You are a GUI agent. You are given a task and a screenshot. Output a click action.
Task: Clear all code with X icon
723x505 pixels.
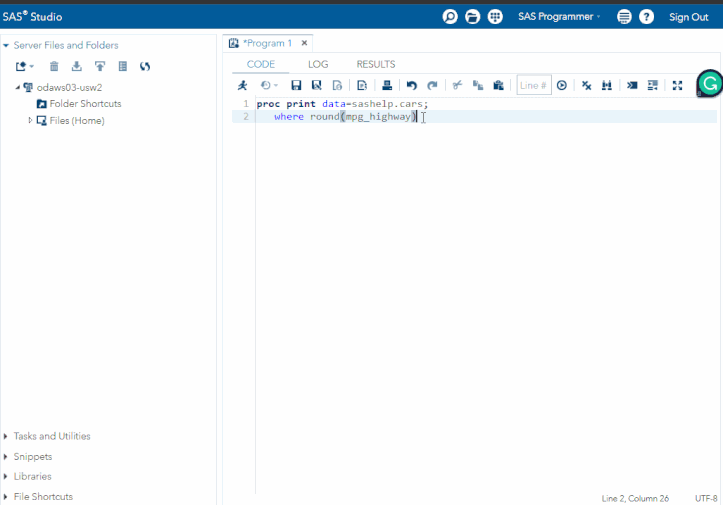point(587,85)
